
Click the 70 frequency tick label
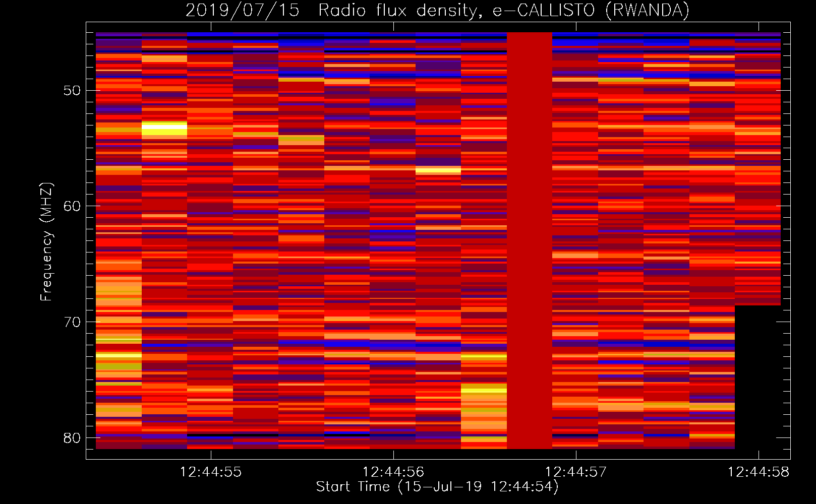(72, 322)
